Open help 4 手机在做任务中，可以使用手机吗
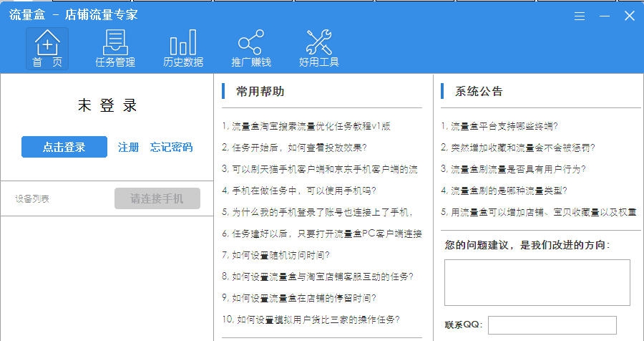 pos(299,191)
